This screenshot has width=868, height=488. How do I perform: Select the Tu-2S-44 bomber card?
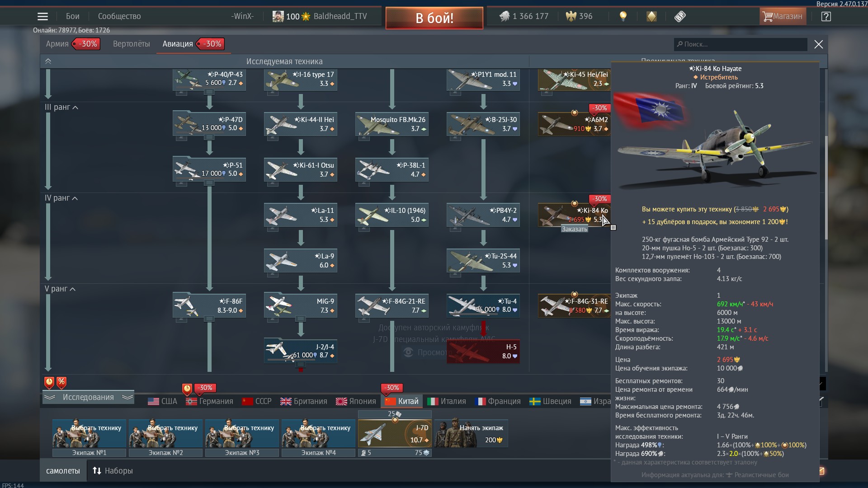point(483,260)
